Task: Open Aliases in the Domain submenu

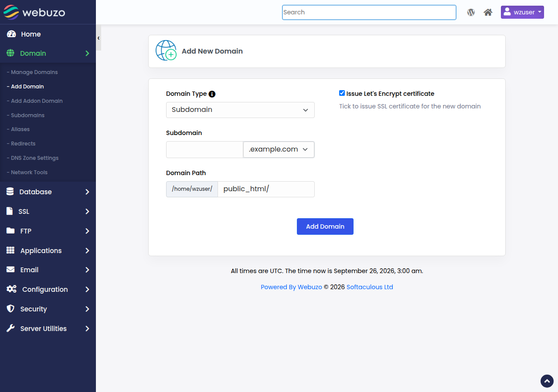Action: click(18, 129)
